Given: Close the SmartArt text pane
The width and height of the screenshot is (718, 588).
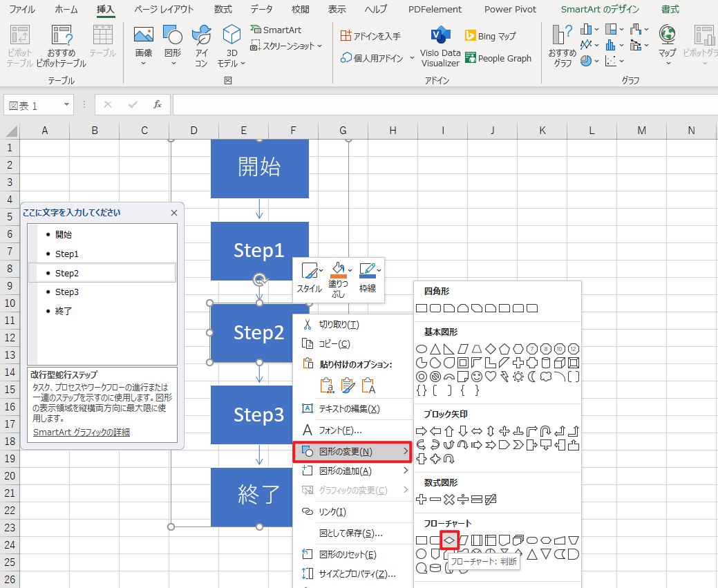Looking at the screenshot, I should 174,213.
